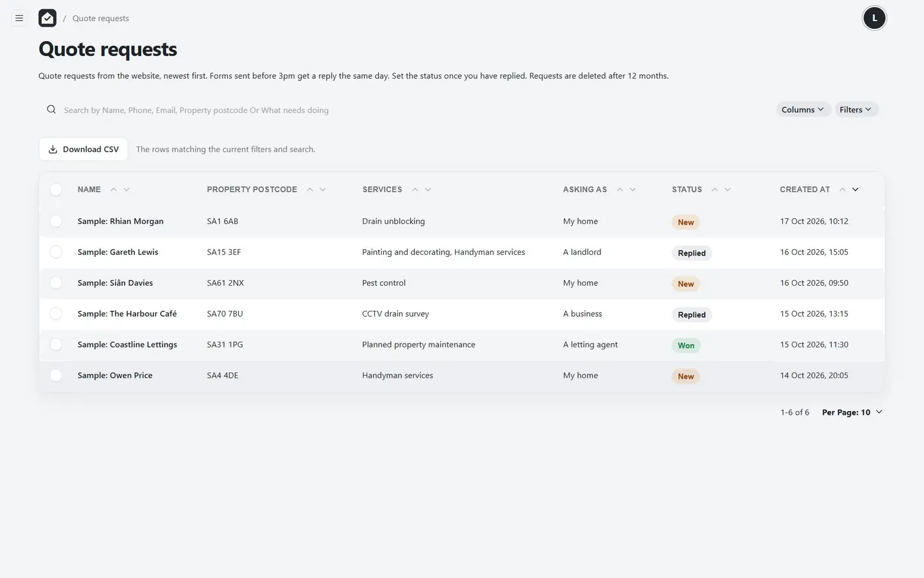Open Sample: Coastline Lettings request
This screenshot has height=578, width=924.
pyautogui.click(x=127, y=344)
